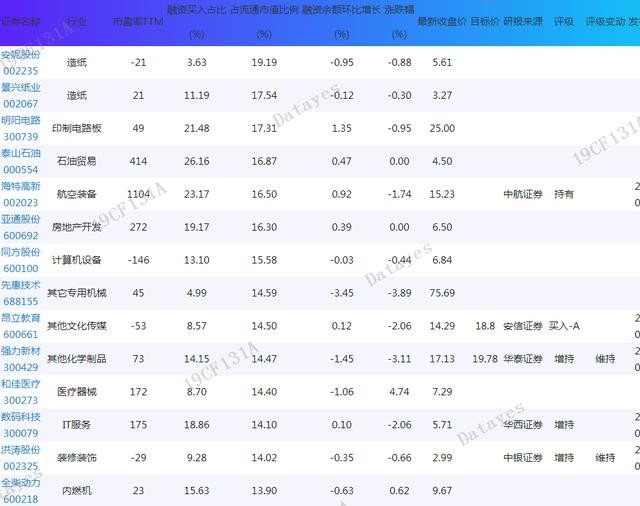Screen dimensions: 640x506
Task: Open stock link 明阳电路 300739
Action: point(21,128)
